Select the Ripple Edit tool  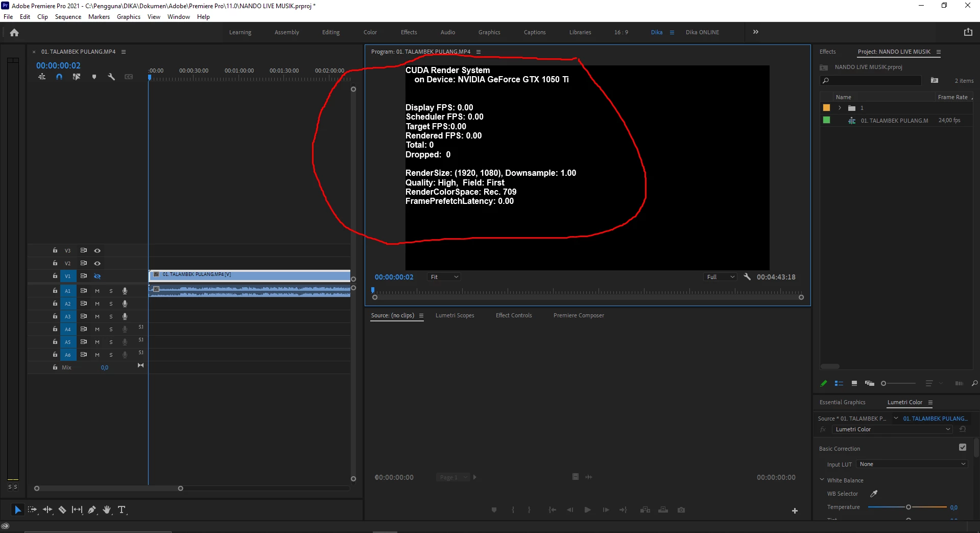point(47,509)
